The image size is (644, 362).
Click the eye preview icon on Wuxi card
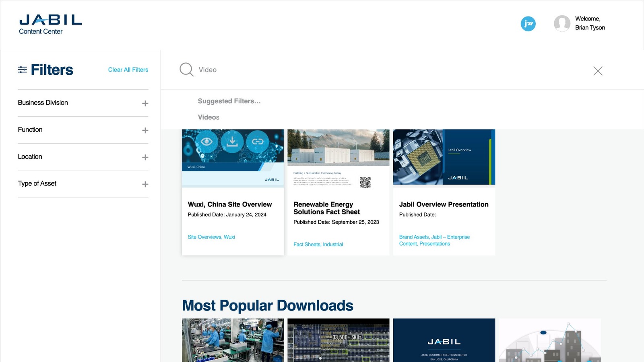pyautogui.click(x=206, y=142)
